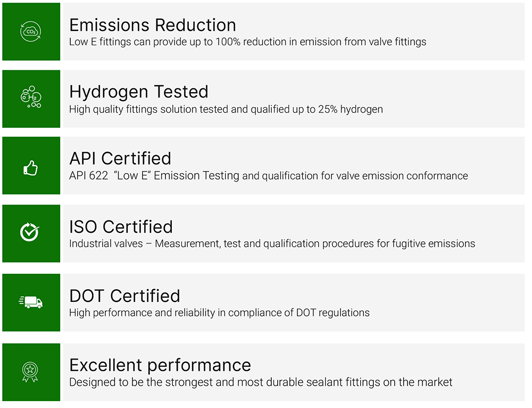Open the API Certified heading
Image resolution: width=532 pixels, height=408 pixels.
click(x=120, y=158)
